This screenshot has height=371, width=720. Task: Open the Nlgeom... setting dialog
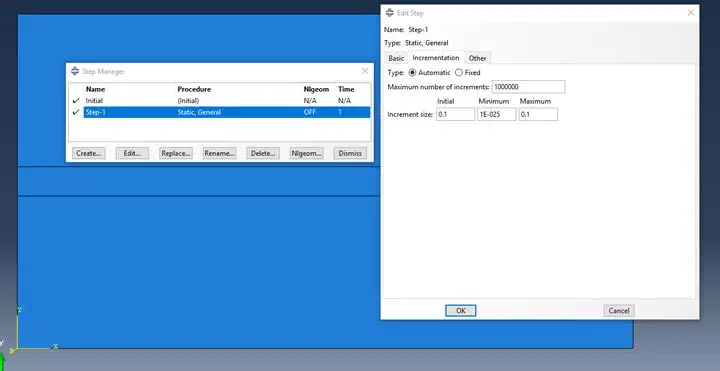[x=307, y=153]
